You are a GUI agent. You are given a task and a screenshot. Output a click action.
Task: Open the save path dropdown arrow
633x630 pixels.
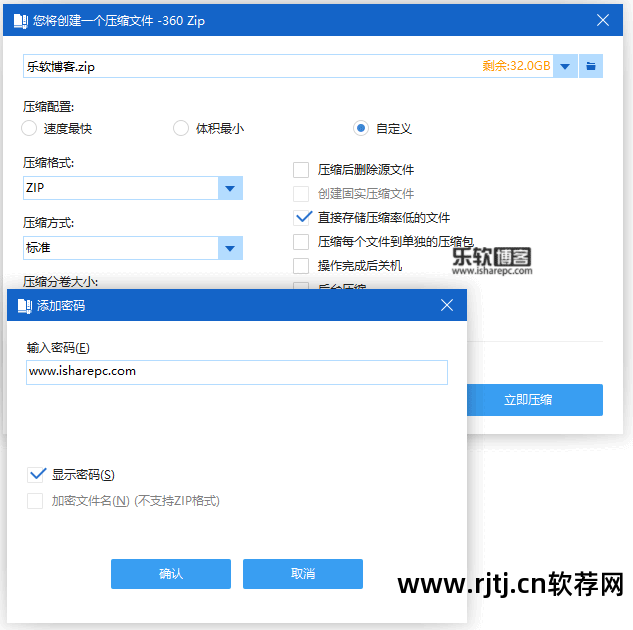(x=565, y=66)
